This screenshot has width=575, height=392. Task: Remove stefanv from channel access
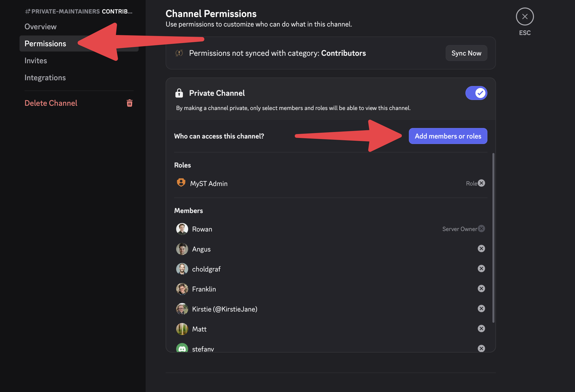point(481,348)
